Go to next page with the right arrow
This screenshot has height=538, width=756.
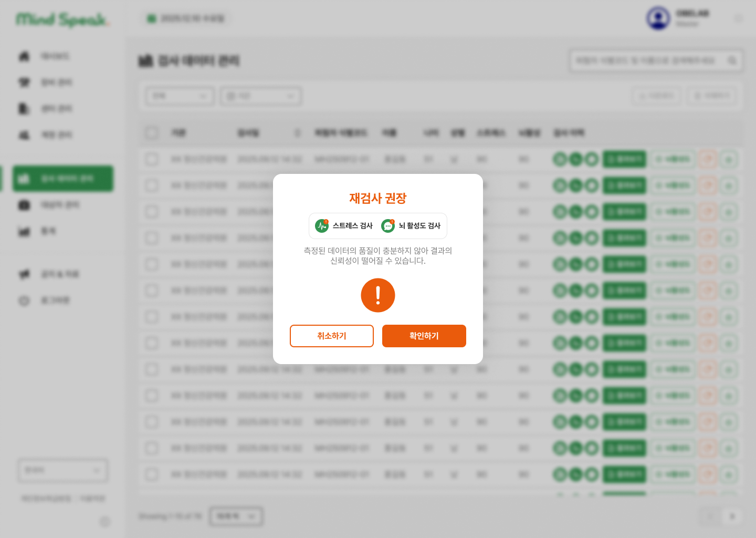[x=732, y=516]
